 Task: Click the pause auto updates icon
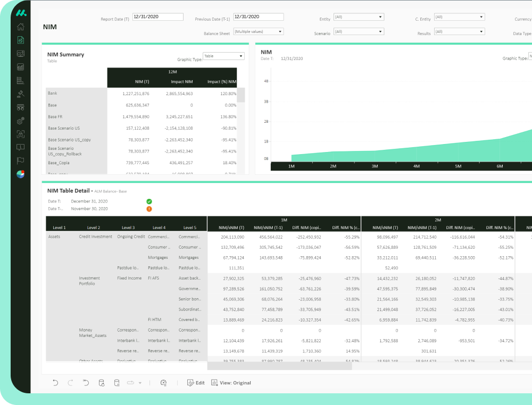[x=117, y=383]
